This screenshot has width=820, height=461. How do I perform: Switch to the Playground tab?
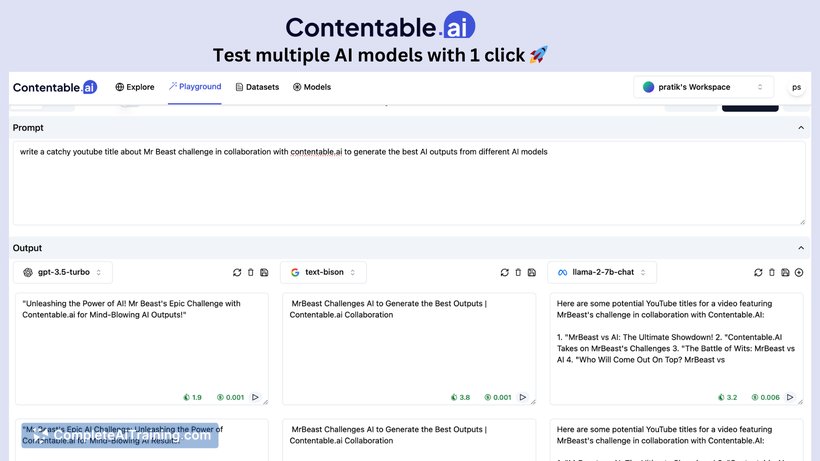coord(195,87)
